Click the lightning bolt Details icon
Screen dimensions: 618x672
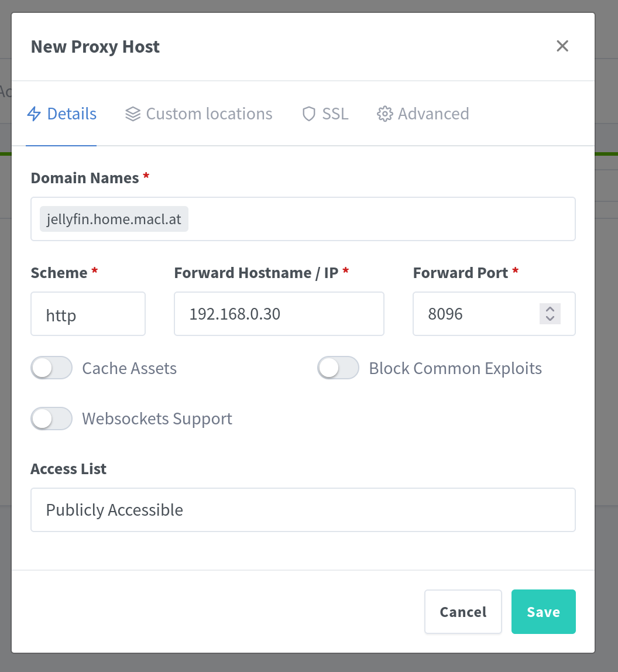coord(35,114)
